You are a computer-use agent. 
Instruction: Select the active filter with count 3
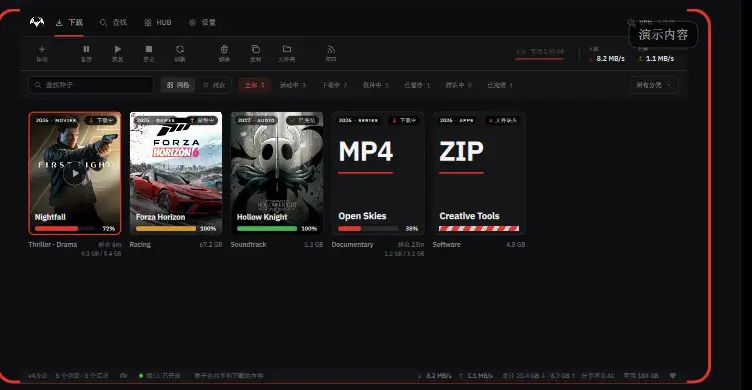tap(293, 85)
